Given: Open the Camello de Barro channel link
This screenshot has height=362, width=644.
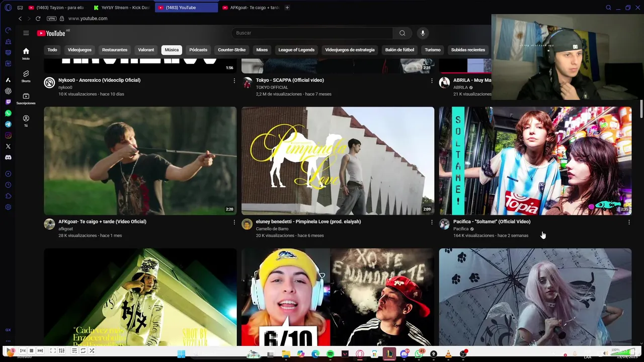Looking at the screenshot, I should [x=272, y=229].
